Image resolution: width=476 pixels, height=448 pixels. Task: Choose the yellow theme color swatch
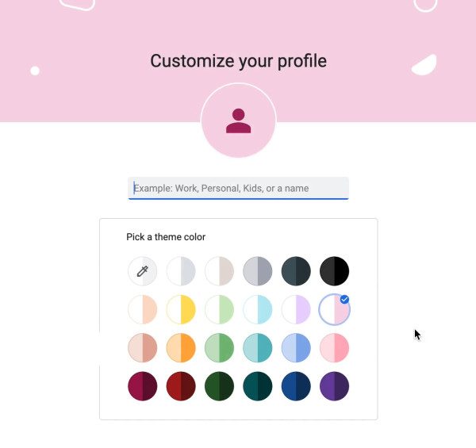(181, 309)
